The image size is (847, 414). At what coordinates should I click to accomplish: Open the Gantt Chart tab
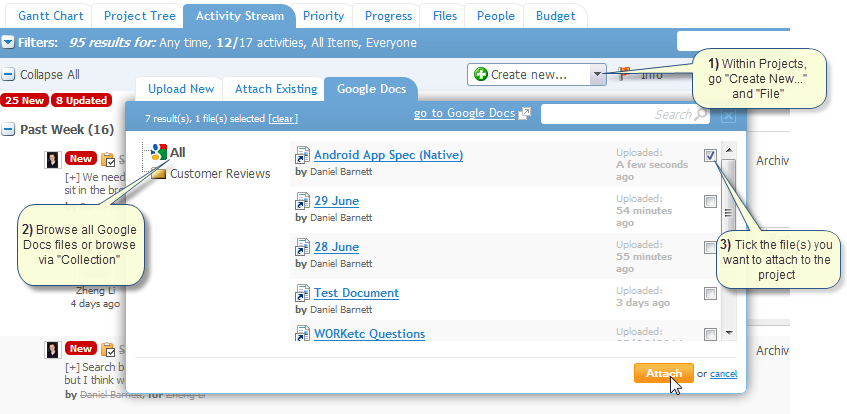coord(49,16)
